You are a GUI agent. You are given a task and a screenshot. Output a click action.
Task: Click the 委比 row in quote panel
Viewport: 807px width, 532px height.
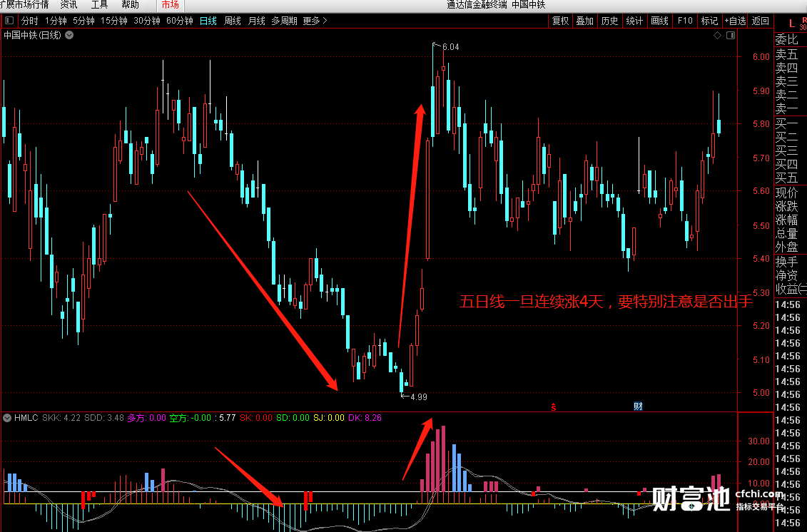[x=786, y=40]
